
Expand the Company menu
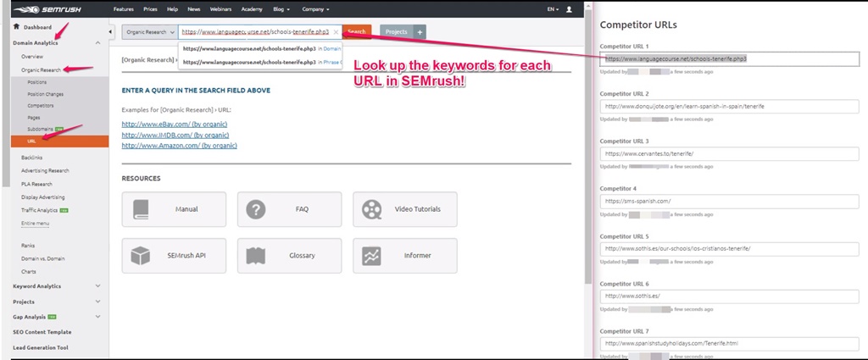coord(315,9)
